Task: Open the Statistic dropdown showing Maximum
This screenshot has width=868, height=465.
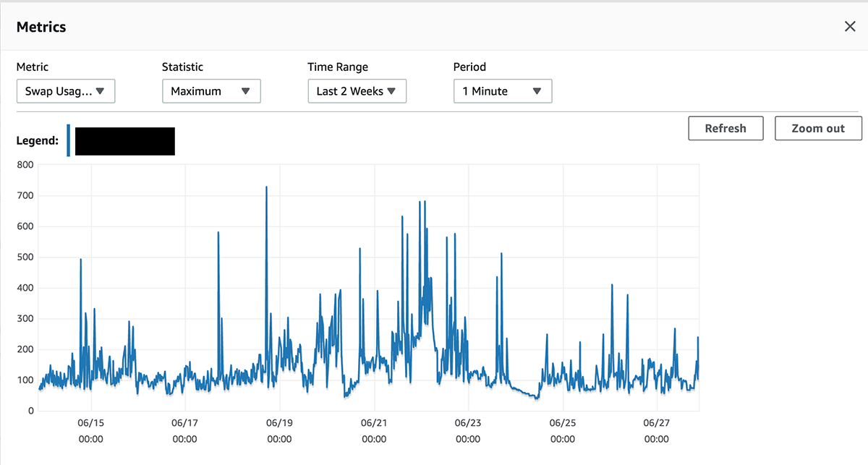Action: (211, 91)
